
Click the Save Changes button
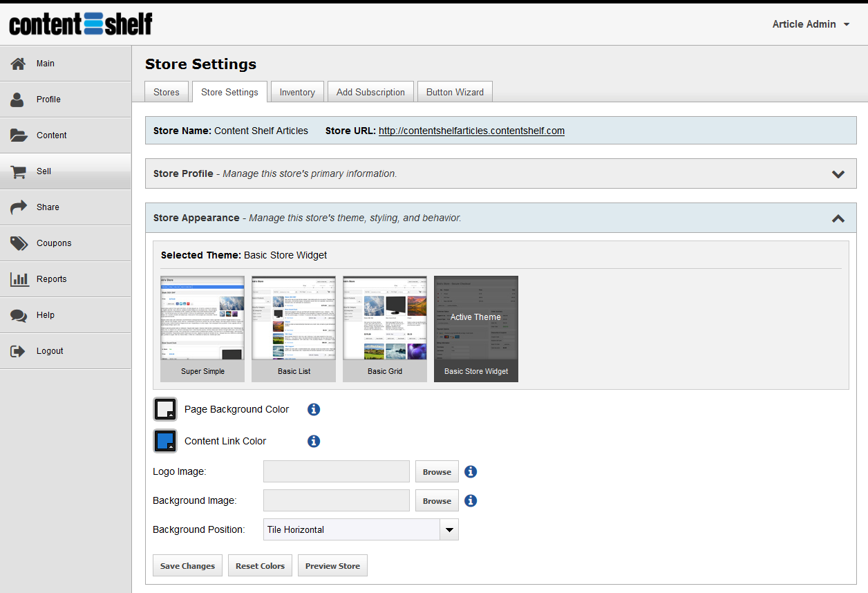coord(188,565)
